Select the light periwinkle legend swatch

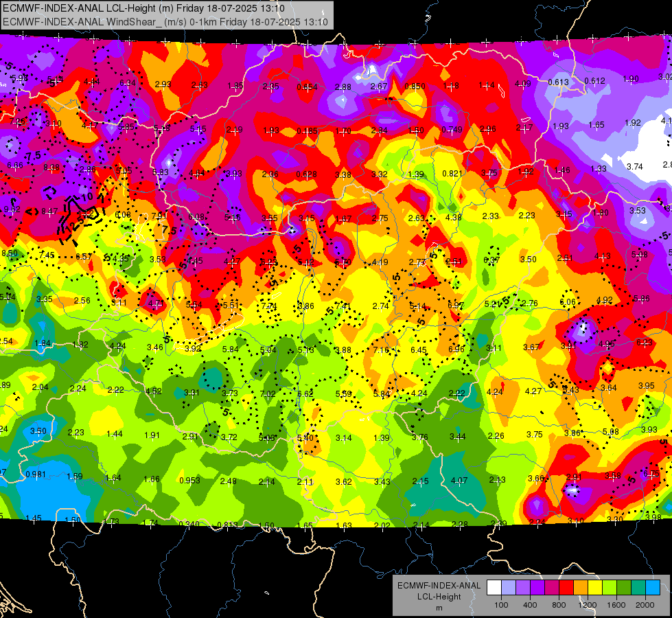509,588
